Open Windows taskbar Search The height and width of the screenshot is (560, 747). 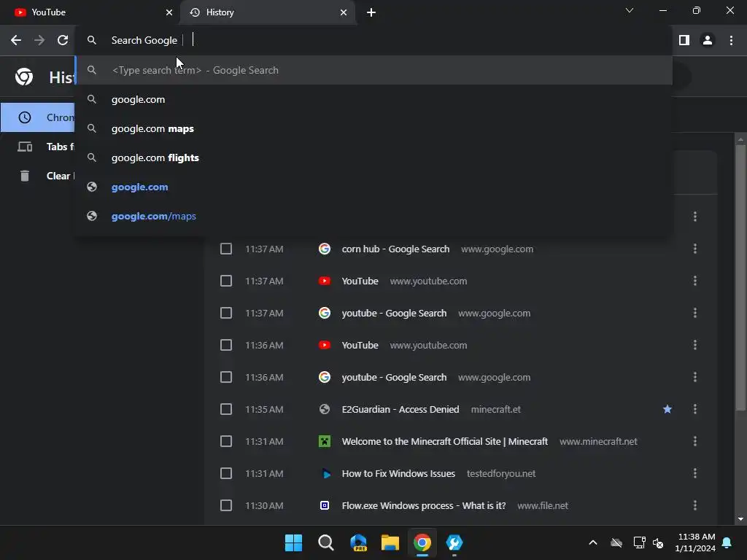tap(326, 542)
